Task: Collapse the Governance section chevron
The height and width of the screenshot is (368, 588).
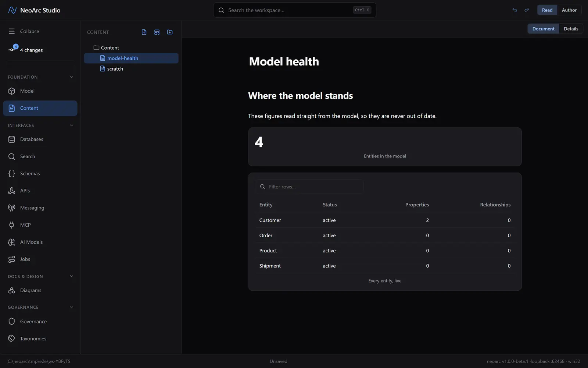Action: [x=71, y=307]
